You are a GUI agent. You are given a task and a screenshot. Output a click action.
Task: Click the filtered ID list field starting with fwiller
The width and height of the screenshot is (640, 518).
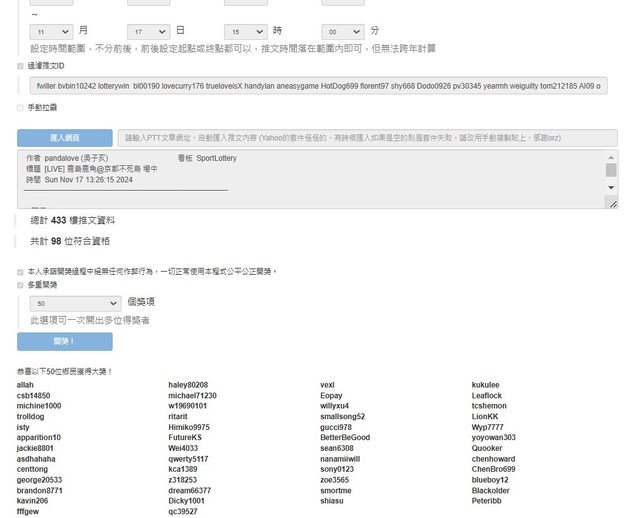pyautogui.click(x=320, y=87)
